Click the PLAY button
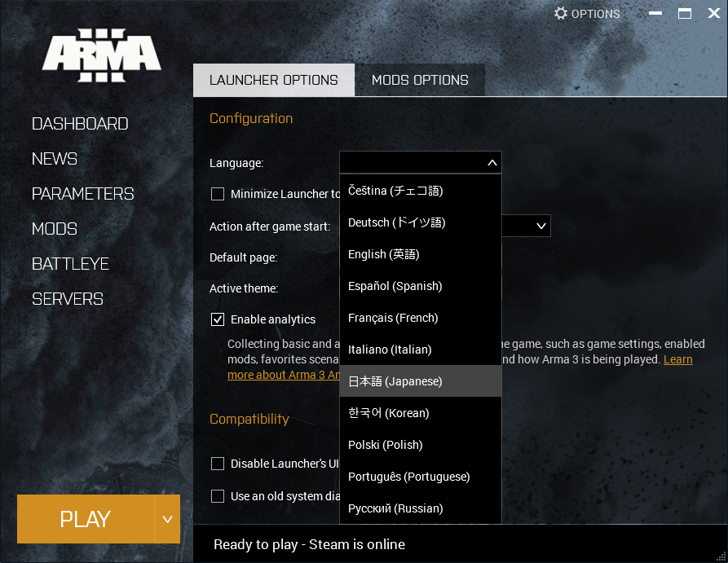Screen dimensions: 728x563 86,519
